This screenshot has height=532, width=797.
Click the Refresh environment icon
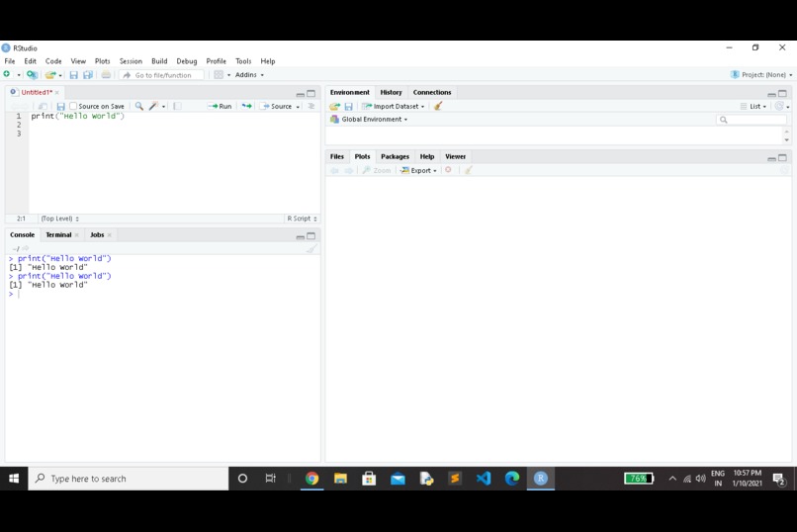point(778,106)
